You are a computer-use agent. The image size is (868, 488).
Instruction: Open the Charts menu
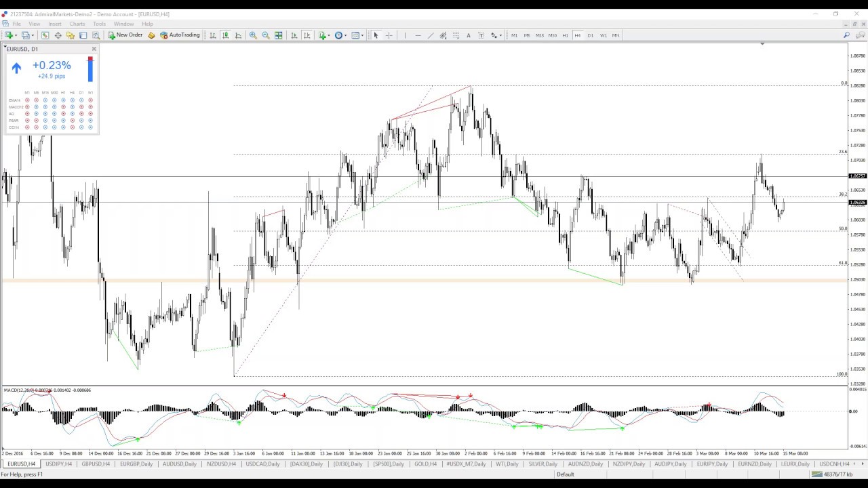point(77,24)
